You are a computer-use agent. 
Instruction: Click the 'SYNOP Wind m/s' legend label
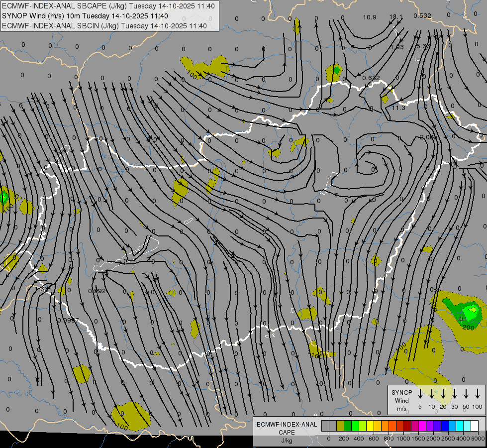coord(401,400)
